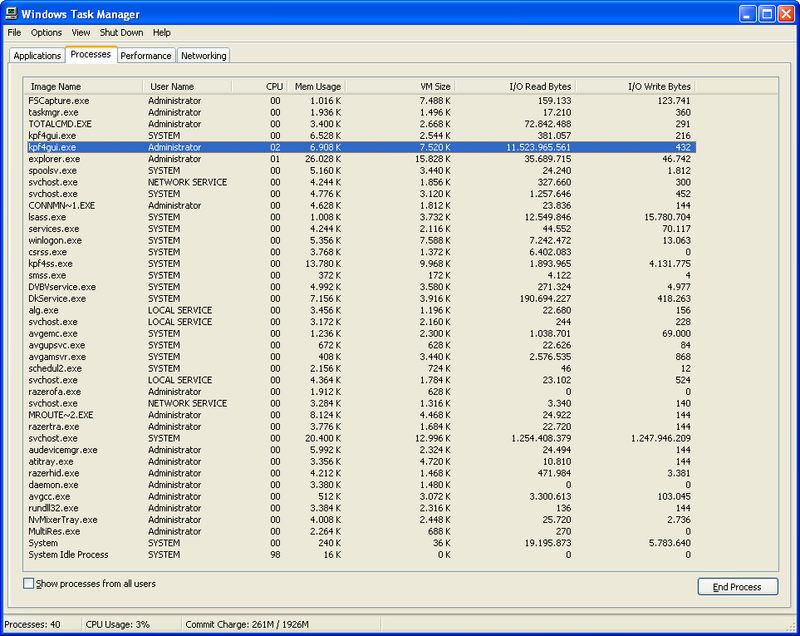Select kpf4gui.exe run by Administrator
800x636 pixels.
(361, 147)
